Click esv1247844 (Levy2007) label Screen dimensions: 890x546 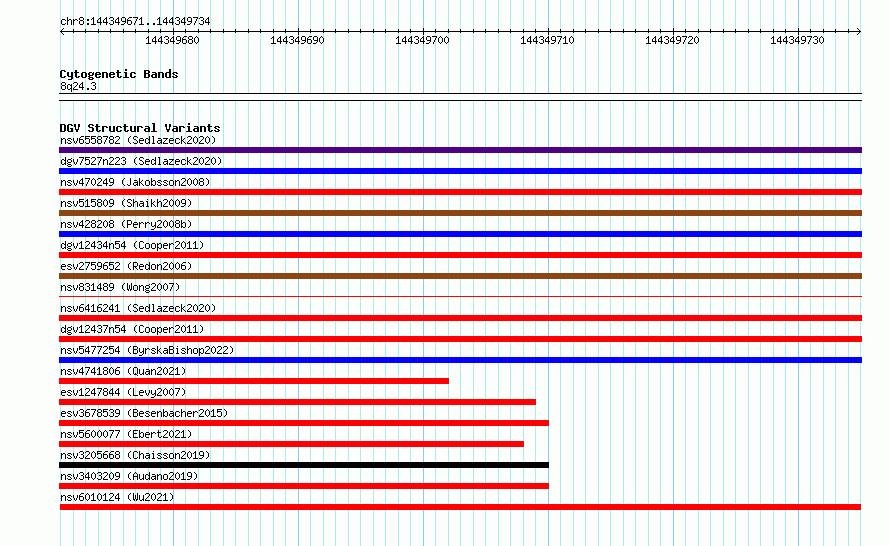pos(123,392)
